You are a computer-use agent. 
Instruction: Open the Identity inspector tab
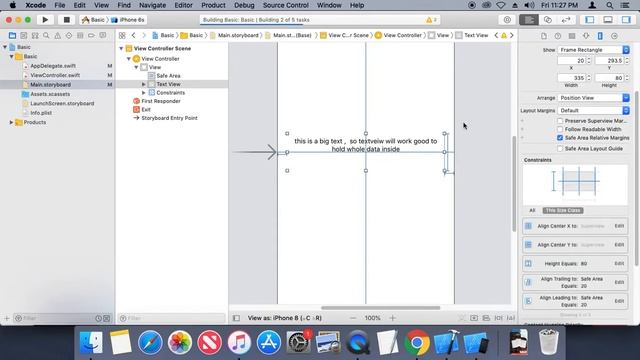click(572, 36)
